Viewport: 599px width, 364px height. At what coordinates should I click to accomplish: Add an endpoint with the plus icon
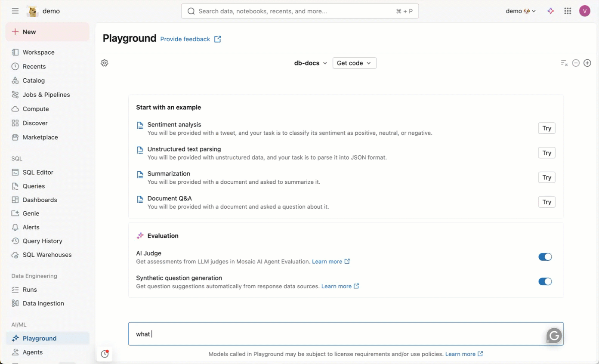[587, 63]
